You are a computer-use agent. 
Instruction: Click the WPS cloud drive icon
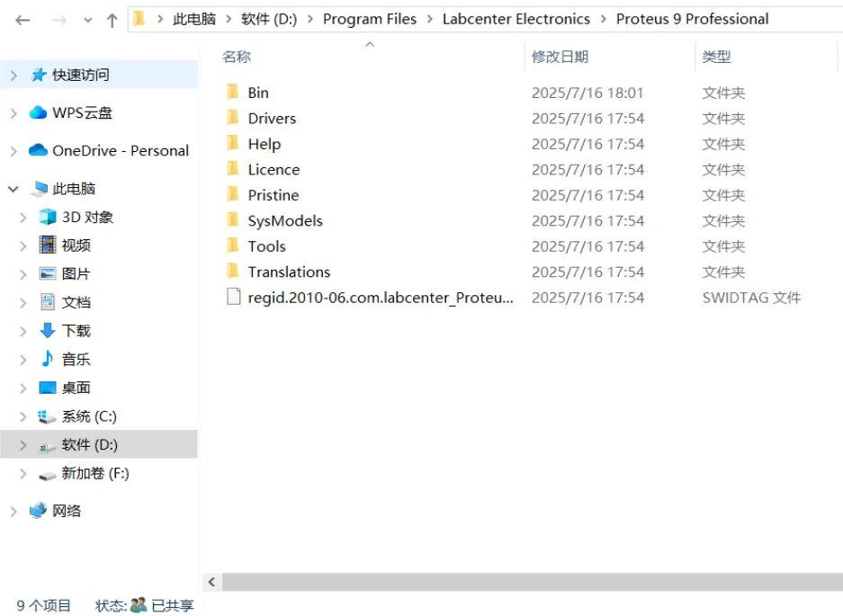tap(38, 112)
